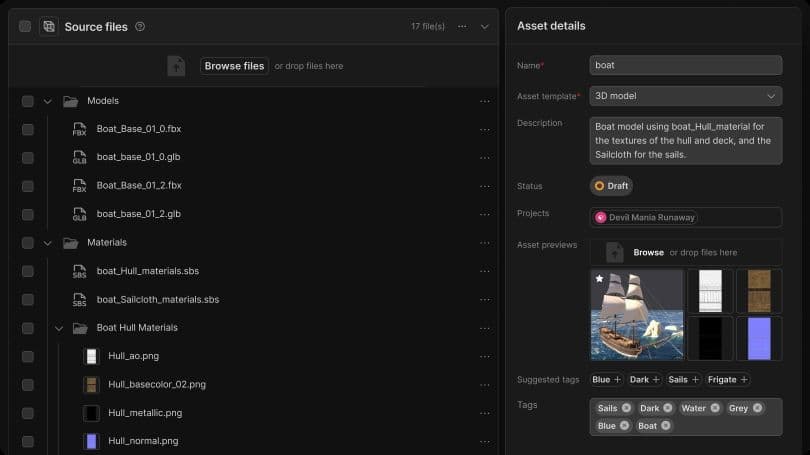Click the FBX icon for Boat_Base_01_2.fbx
The image size is (810, 455).
click(x=80, y=185)
